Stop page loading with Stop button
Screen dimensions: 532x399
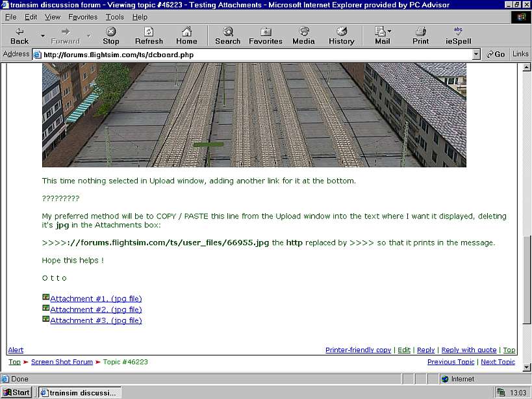tap(110, 36)
